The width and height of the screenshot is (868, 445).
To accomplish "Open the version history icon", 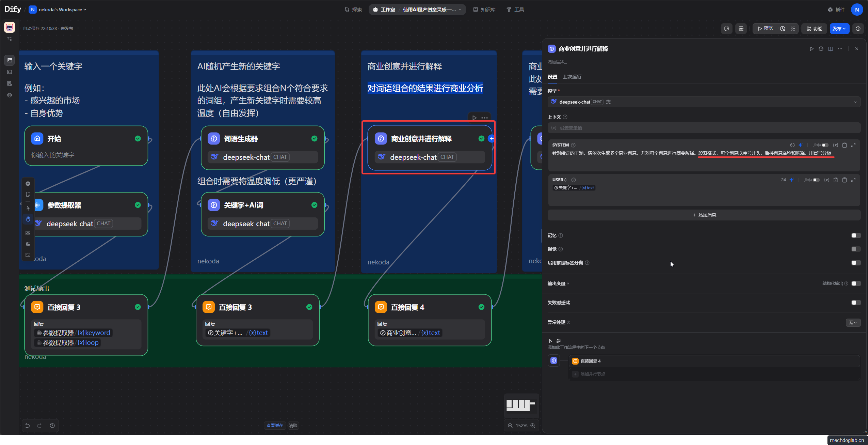I will [858, 29].
